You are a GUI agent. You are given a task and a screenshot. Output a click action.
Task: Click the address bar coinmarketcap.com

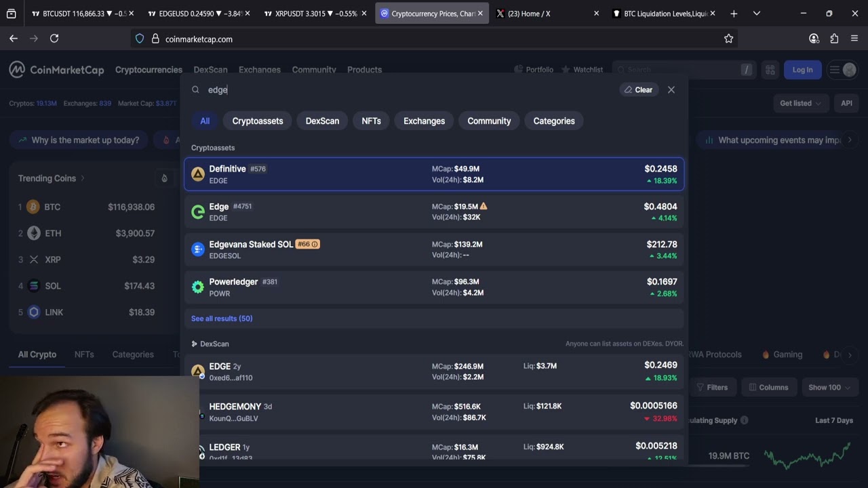pyautogui.click(x=434, y=39)
